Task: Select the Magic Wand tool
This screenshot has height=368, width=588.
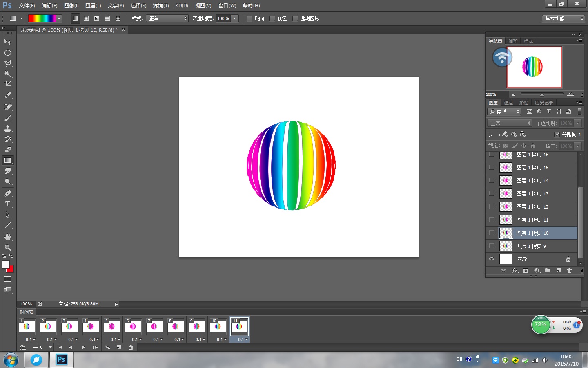Action: (8, 74)
